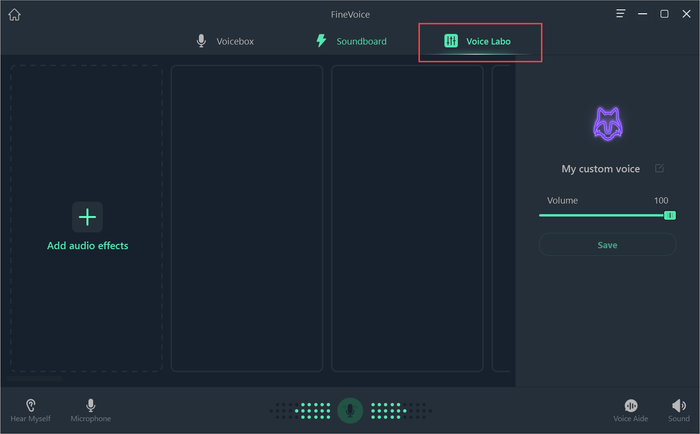Click the My custom voice text
700x434 pixels.
(x=600, y=169)
